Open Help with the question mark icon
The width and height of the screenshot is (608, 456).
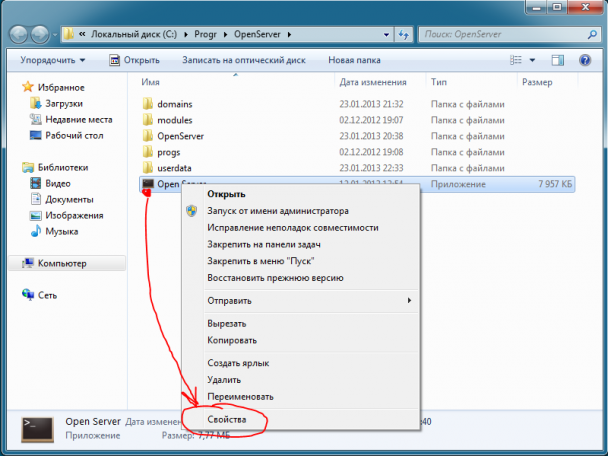585,60
